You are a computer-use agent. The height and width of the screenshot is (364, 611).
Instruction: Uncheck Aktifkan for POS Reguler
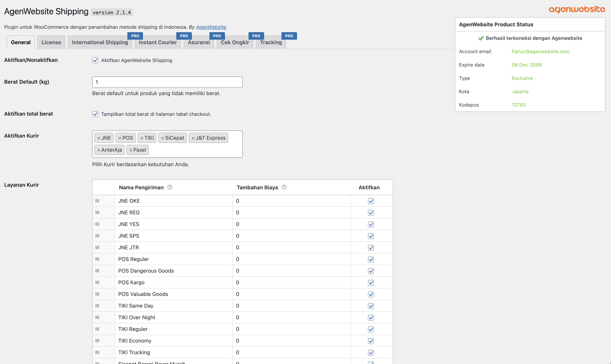371,259
